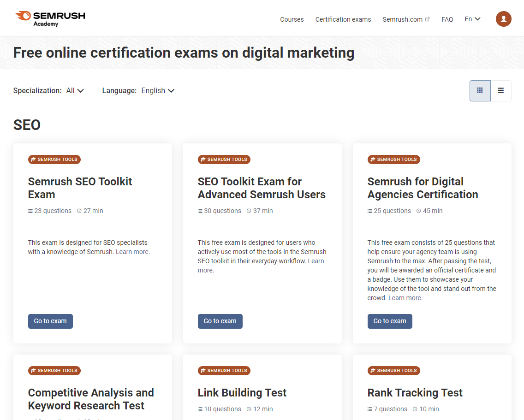This screenshot has height=420, width=524.
Task: Open the En site language dropdown
Action: (472, 19)
